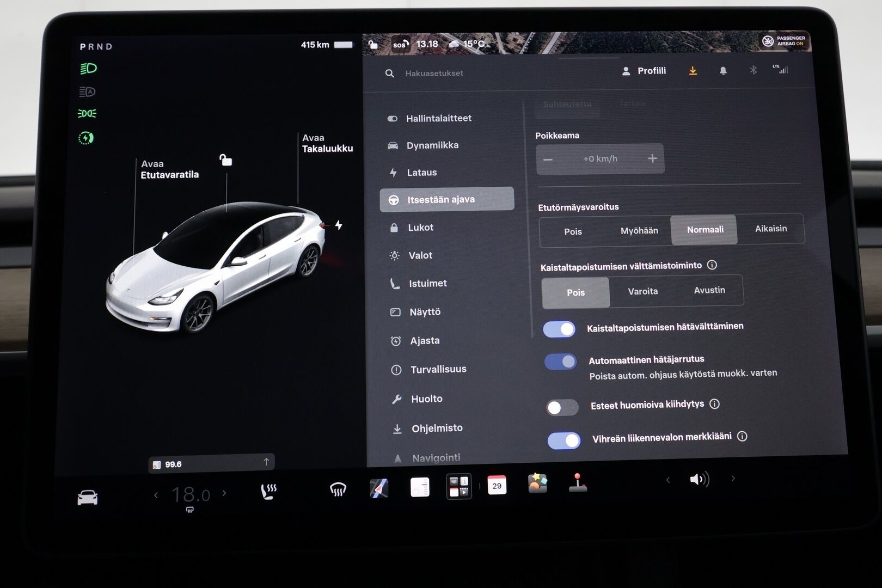
Task: Increase volume with right chevron
Action: 733,478
